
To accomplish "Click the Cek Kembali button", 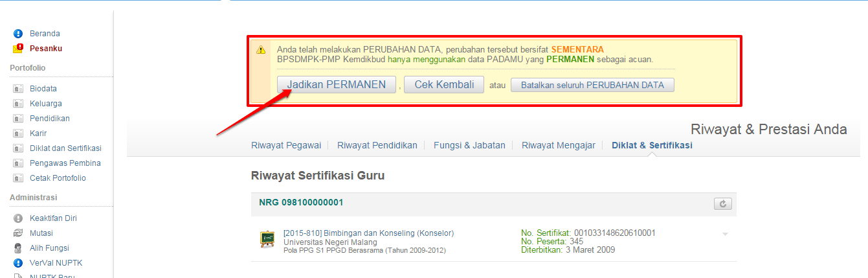I will click(444, 85).
